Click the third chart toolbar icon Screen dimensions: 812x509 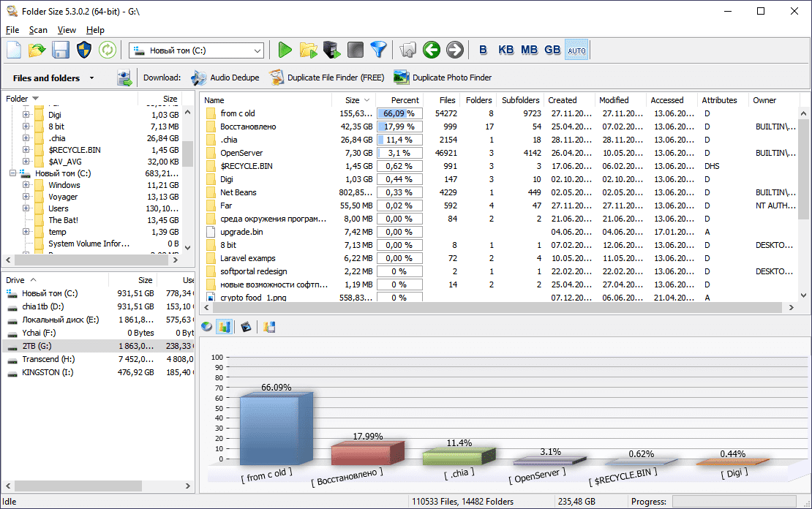pos(246,327)
